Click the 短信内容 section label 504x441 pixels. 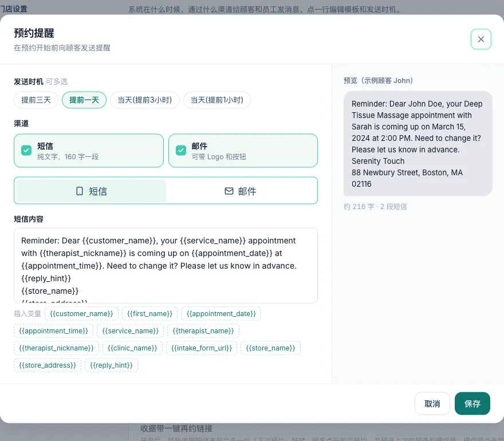(x=28, y=219)
